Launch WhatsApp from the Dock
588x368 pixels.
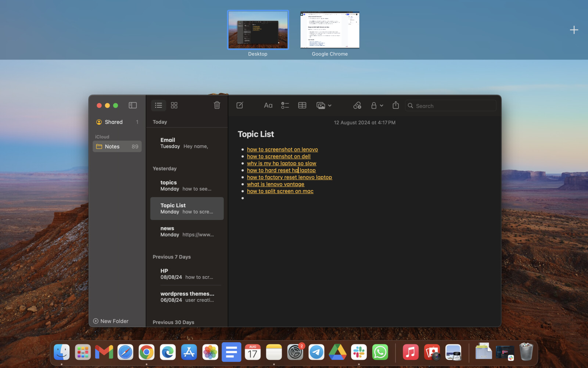[380, 352]
